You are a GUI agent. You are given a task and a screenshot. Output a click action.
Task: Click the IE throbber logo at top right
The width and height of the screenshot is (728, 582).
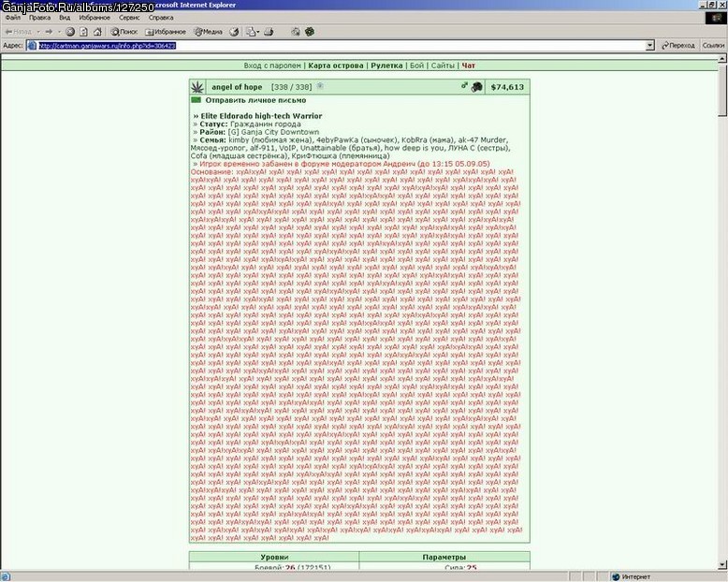click(716, 18)
